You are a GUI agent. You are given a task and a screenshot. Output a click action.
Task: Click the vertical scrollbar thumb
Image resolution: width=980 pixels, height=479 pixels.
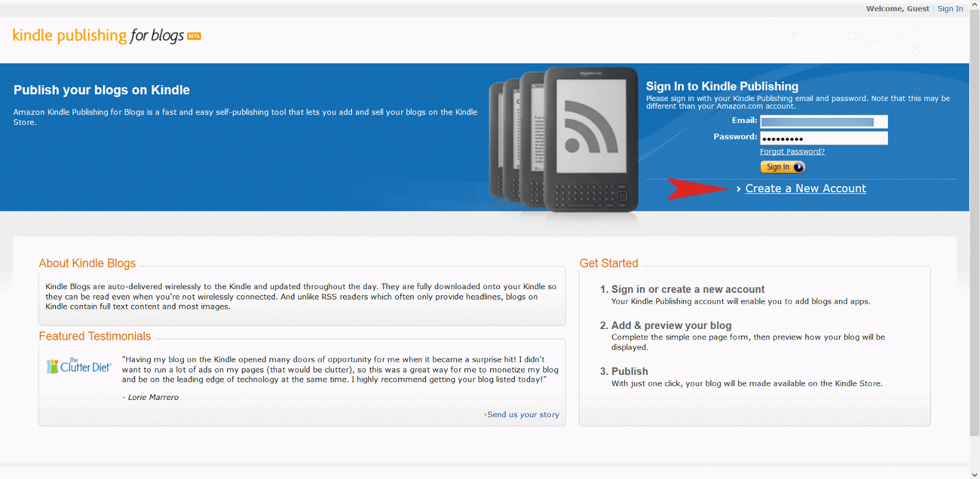click(974, 224)
